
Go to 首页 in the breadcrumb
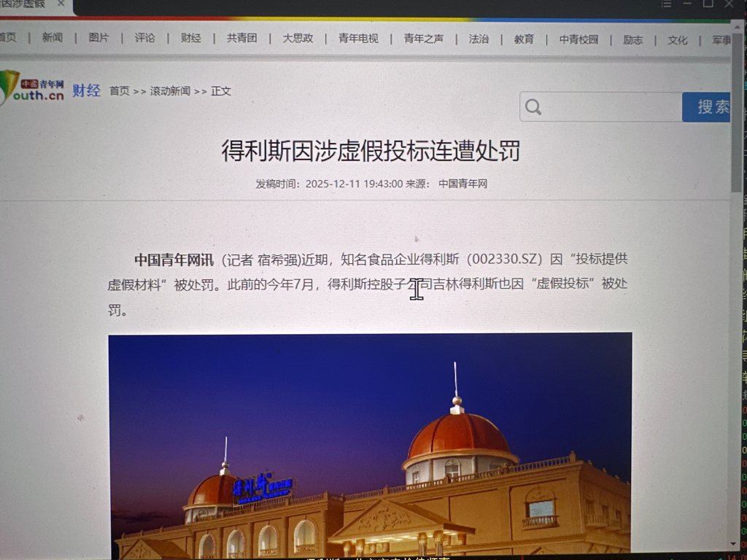pos(120,90)
